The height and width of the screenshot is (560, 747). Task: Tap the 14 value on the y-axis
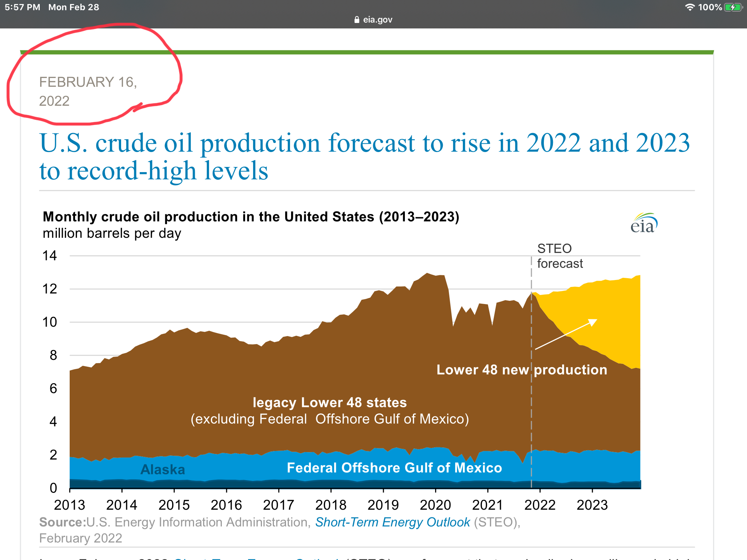point(50,256)
